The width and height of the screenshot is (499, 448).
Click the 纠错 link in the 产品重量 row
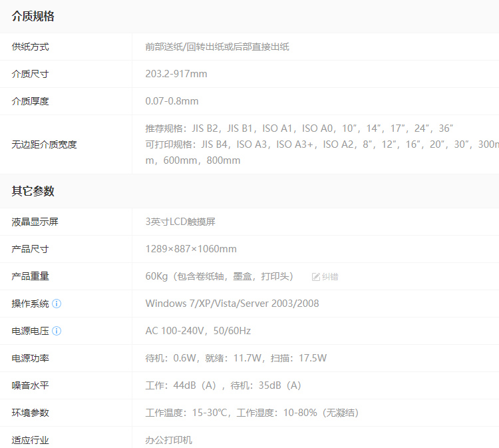[x=325, y=276]
